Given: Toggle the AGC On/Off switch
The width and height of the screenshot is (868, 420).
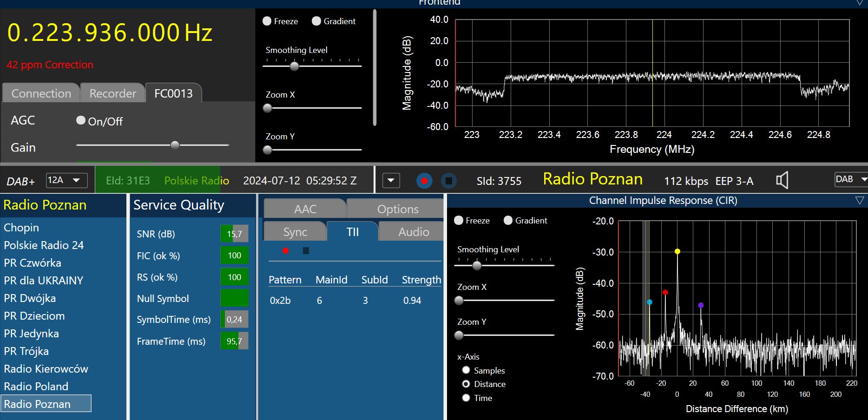Looking at the screenshot, I should (81, 121).
